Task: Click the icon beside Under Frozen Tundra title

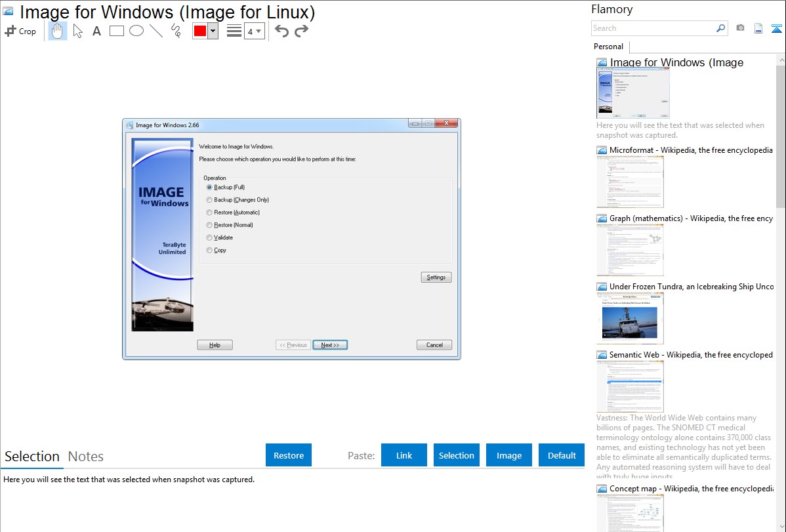Action: pos(602,287)
